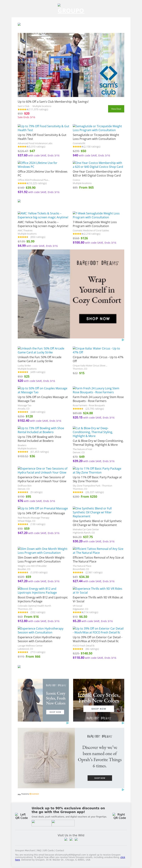Click AdChoices icon below Oprah's Favorite Things ad
Screen dimensions: 142x868
pyautogui.click(x=123, y=790)
